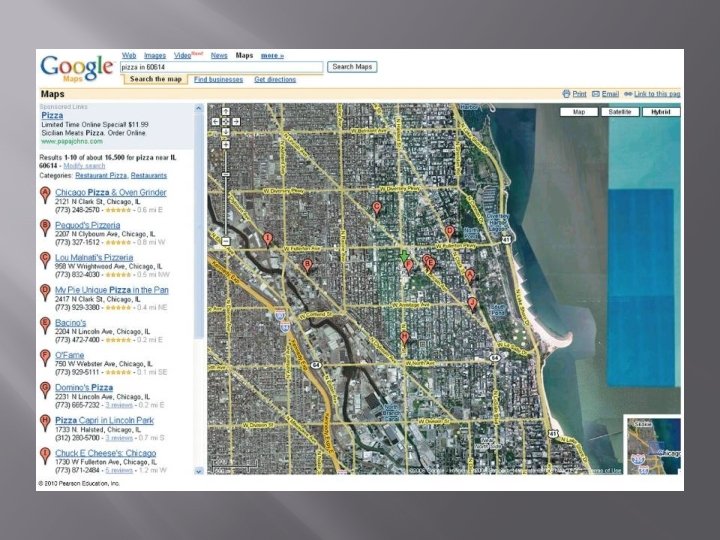The height and width of the screenshot is (540, 720).
Task: Open the Bacino's result
Action: pos(71,323)
